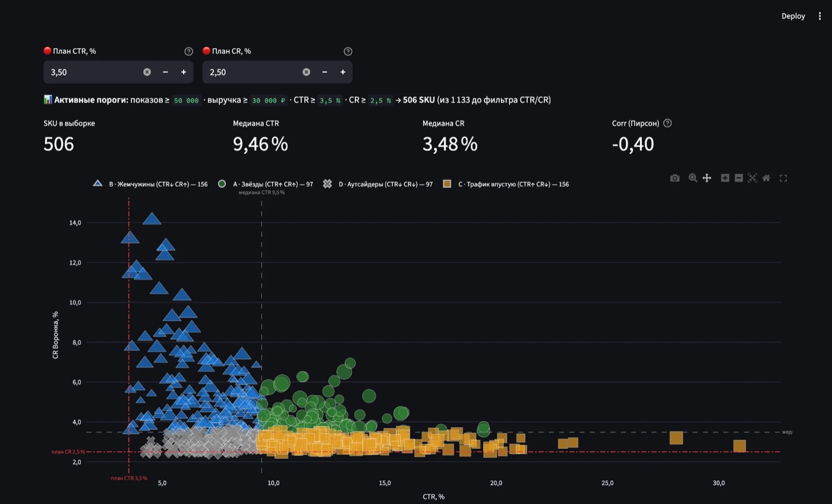Click the Медиана CR value 3,48 %
The image size is (832, 504).
point(450,144)
